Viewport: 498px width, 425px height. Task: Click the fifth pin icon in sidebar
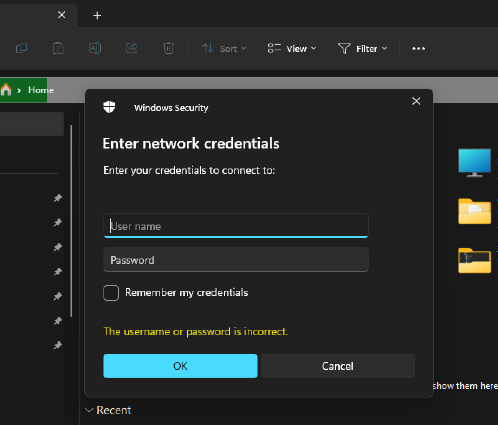tap(58, 296)
